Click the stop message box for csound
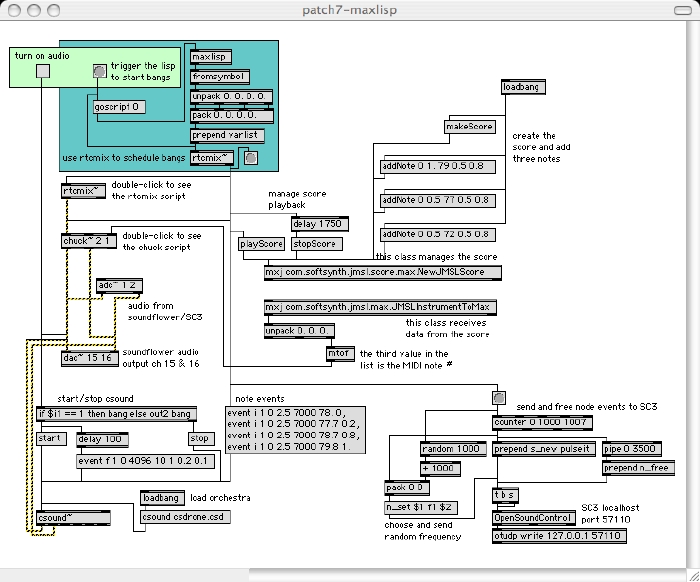 tap(201, 439)
